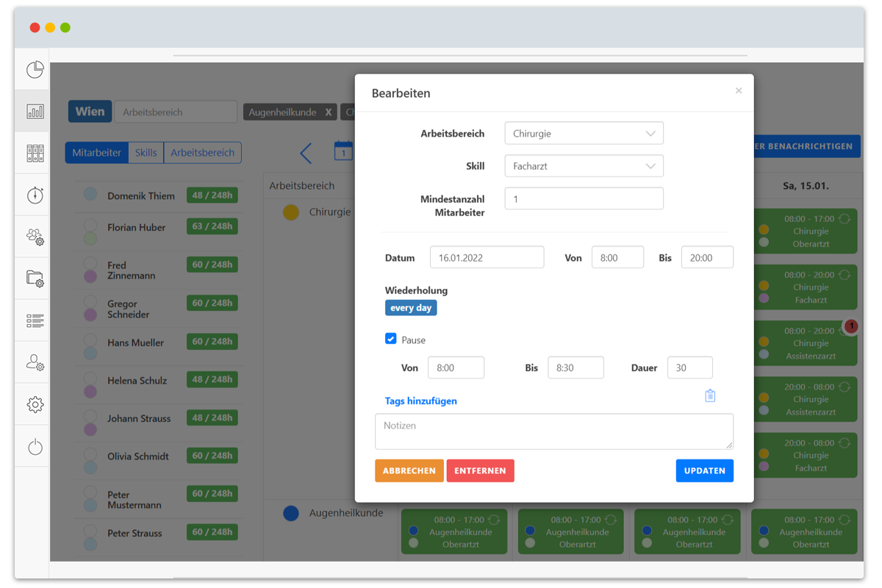The width and height of the screenshot is (882, 588).
Task: Open the Arbeitsbereich Chirurgie dropdown
Action: point(584,134)
